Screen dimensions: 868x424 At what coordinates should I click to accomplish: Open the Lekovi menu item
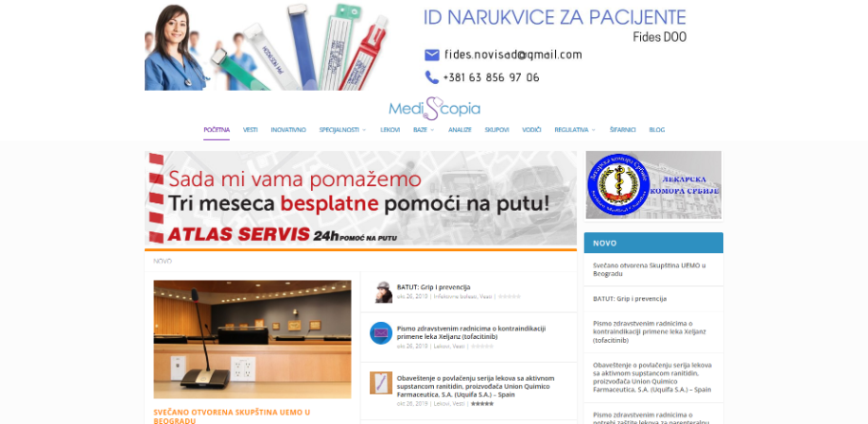coord(390,130)
